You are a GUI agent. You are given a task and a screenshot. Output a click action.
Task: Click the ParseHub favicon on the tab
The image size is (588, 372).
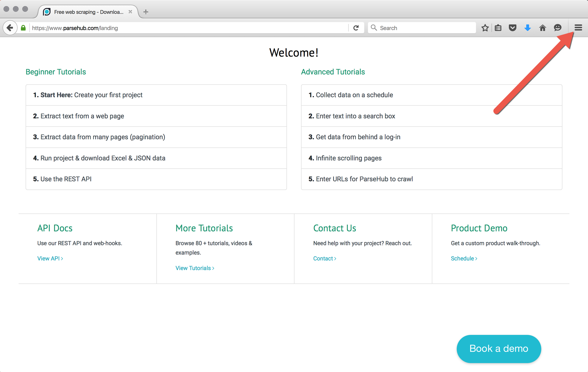(x=47, y=12)
